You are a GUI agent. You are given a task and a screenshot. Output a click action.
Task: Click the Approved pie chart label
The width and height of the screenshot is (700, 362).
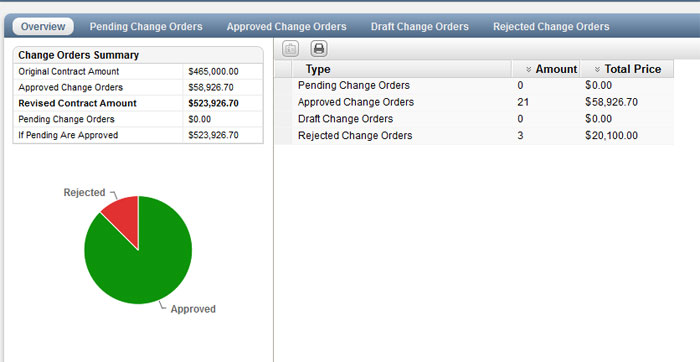pyautogui.click(x=193, y=309)
